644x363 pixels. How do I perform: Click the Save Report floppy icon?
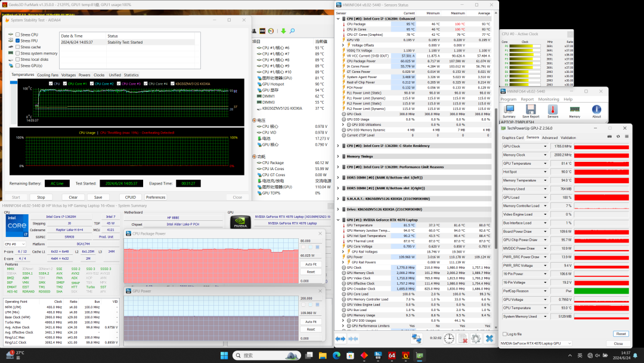(x=531, y=111)
